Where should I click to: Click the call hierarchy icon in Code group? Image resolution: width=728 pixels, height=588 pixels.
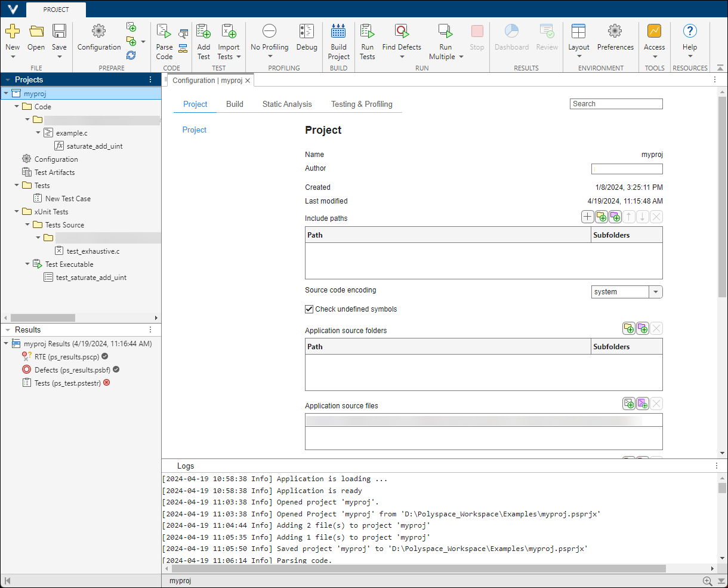[x=183, y=48]
